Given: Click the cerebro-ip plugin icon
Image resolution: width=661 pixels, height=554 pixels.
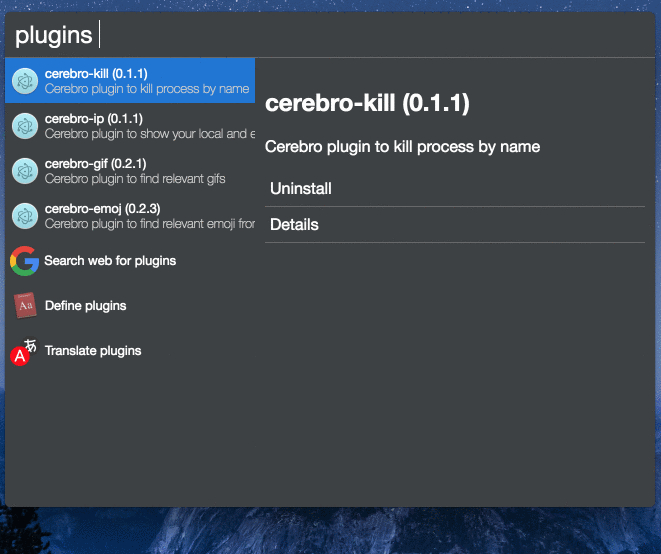Looking at the screenshot, I should coord(25,126).
